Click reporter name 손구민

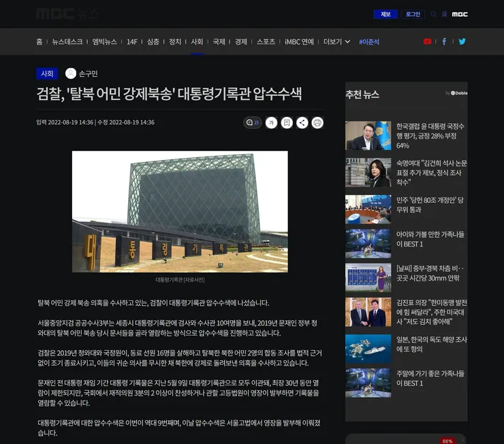[88, 74]
